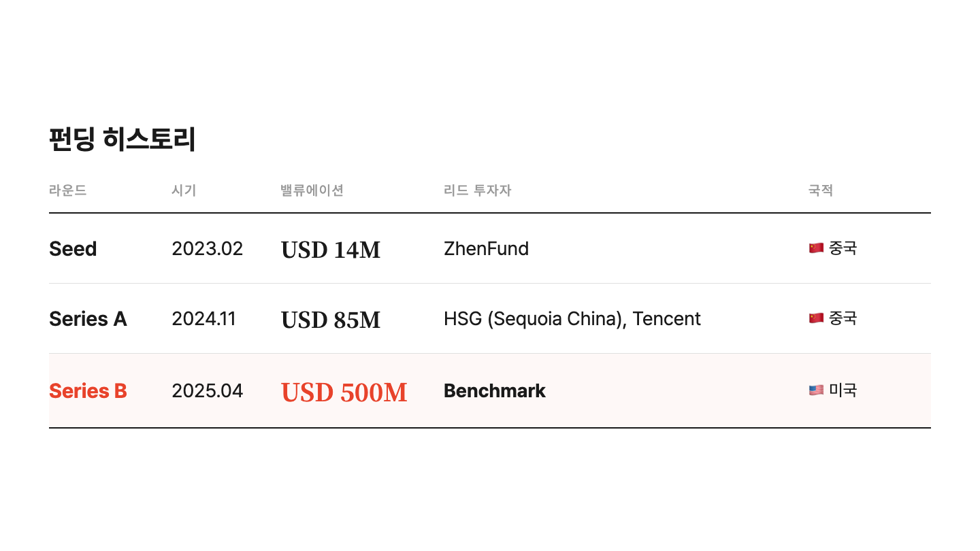The height and width of the screenshot is (551, 980).
Task: Click the red USD 500M valuation
Action: click(344, 392)
